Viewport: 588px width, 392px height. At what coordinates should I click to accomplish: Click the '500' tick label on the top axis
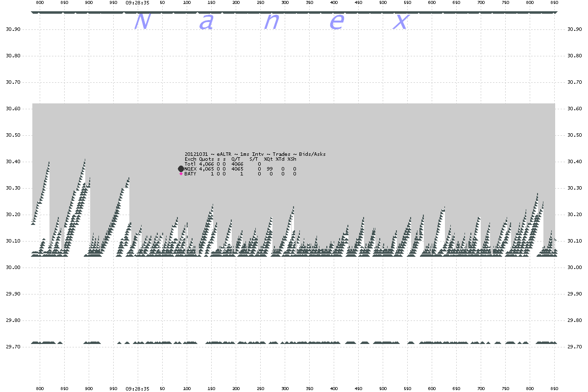click(x=383, y=2)
